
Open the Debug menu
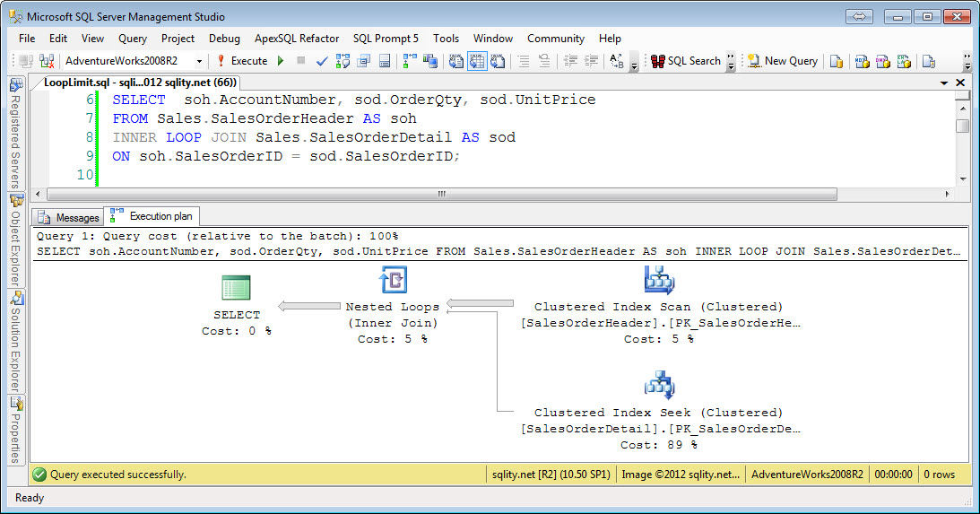pos(224,39)
